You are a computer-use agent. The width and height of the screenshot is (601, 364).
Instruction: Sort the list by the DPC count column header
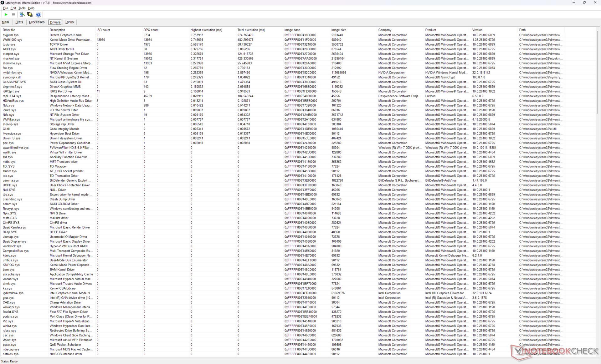tap(151, 30)
